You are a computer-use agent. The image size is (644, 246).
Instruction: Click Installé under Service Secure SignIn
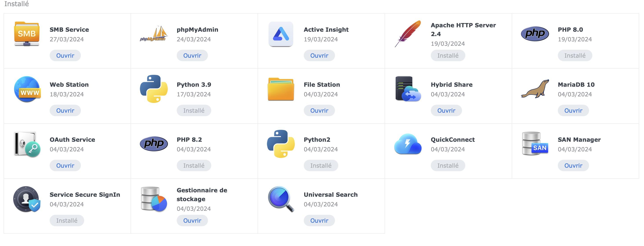click(67, 221)
